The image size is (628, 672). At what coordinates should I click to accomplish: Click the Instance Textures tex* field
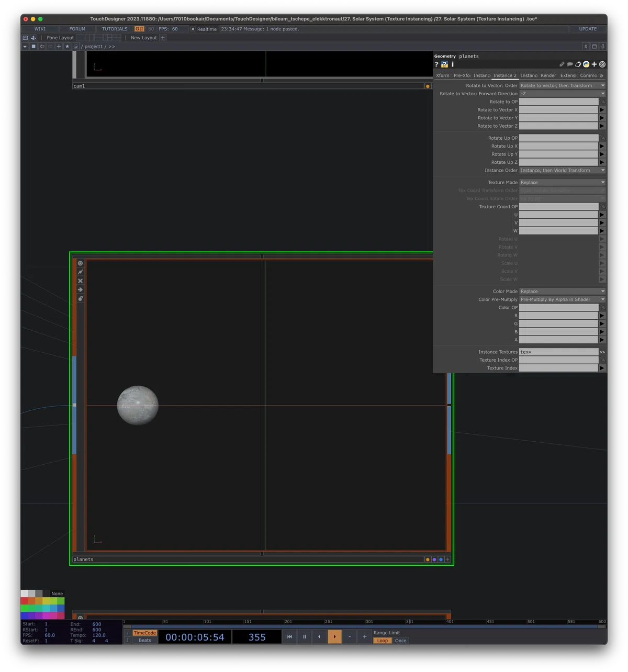tap(558, 352)
